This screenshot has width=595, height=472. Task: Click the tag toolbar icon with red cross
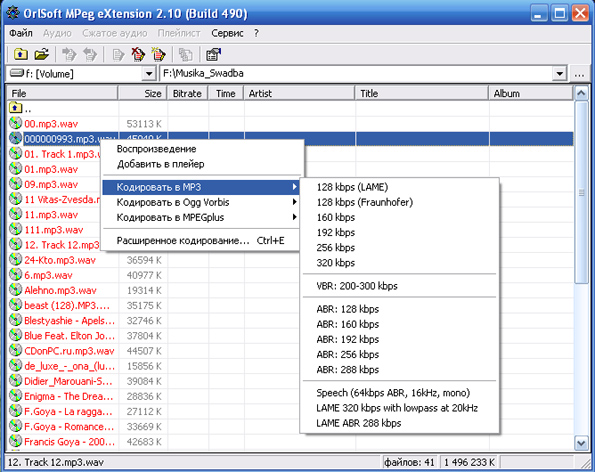click(x=138, y=54)
